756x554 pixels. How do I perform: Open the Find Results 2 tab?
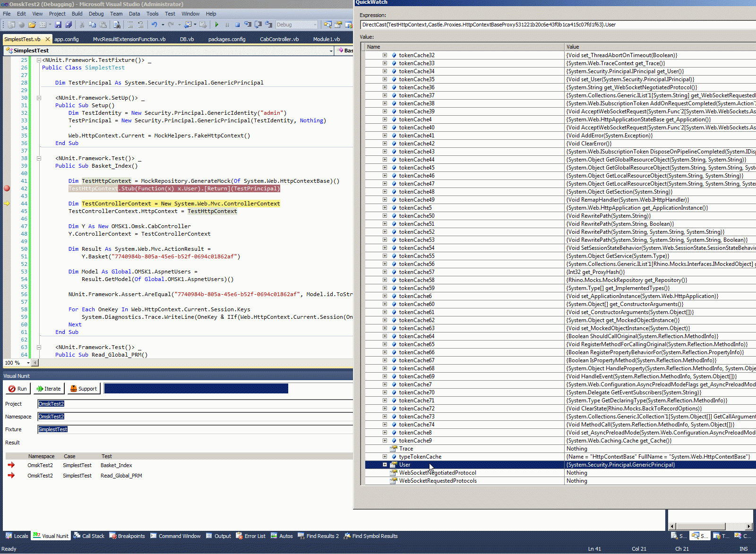[x=318, y=536]
